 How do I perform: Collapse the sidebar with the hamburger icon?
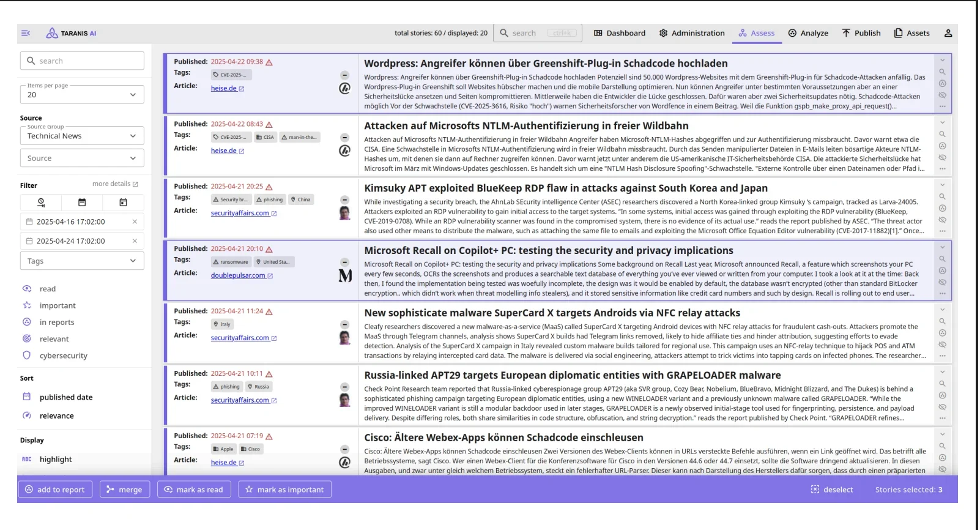pyautogui.click(x=26, y=33)
